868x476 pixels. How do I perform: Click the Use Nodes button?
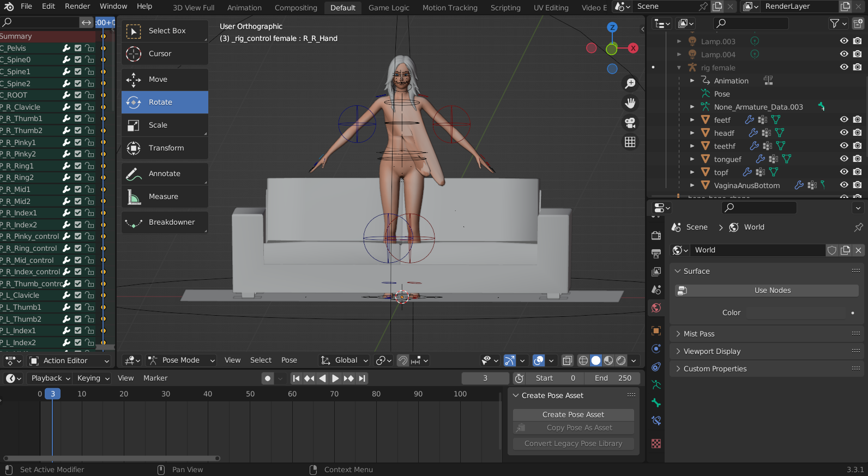click(x=767, y=291)
